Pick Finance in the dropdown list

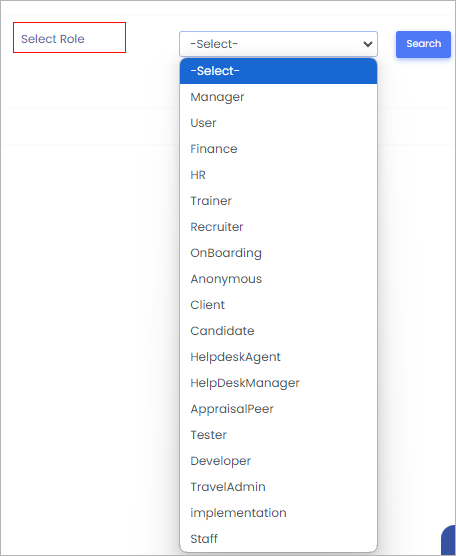278,149
